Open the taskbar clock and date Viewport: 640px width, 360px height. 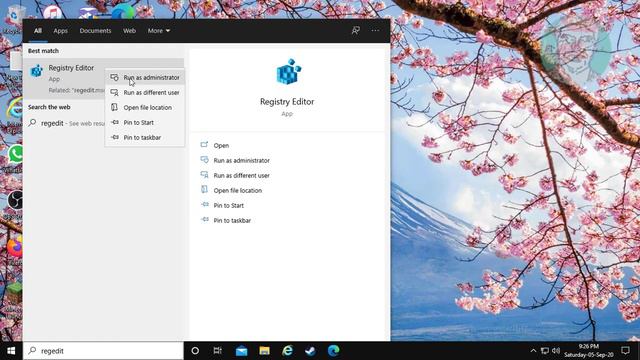coord(589,351)
